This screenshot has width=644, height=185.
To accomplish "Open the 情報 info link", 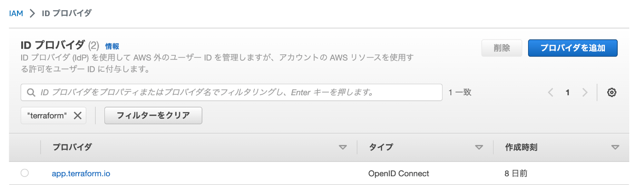I will tap(112, 46).
